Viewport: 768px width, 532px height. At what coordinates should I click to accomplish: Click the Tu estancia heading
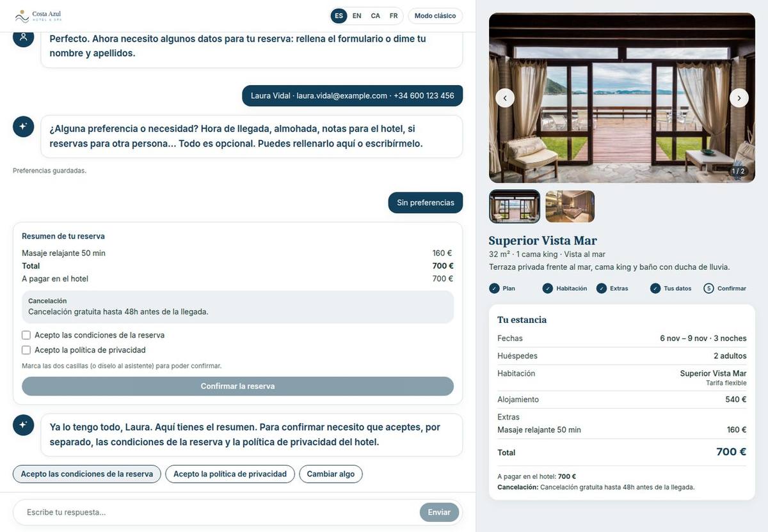tap(522, 320)
